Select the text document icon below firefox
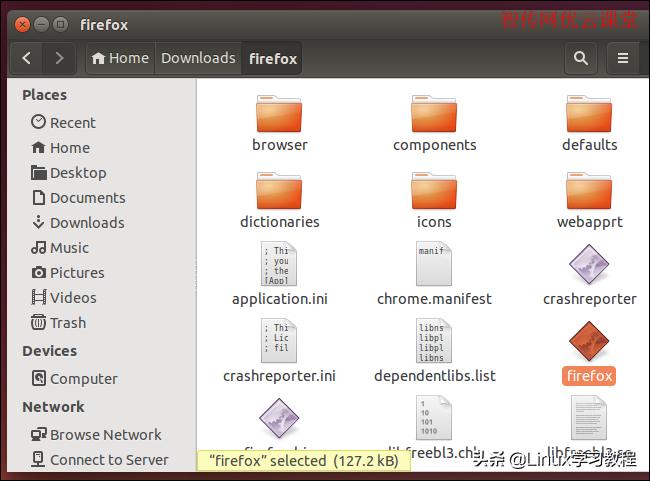This screenshot has height=481, width=650. [x=589, y=418]
